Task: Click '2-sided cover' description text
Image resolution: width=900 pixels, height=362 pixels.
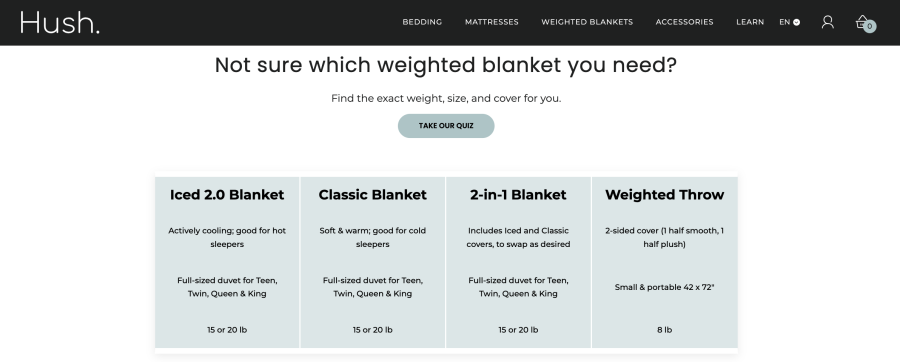Action: [x=664, y=238]
